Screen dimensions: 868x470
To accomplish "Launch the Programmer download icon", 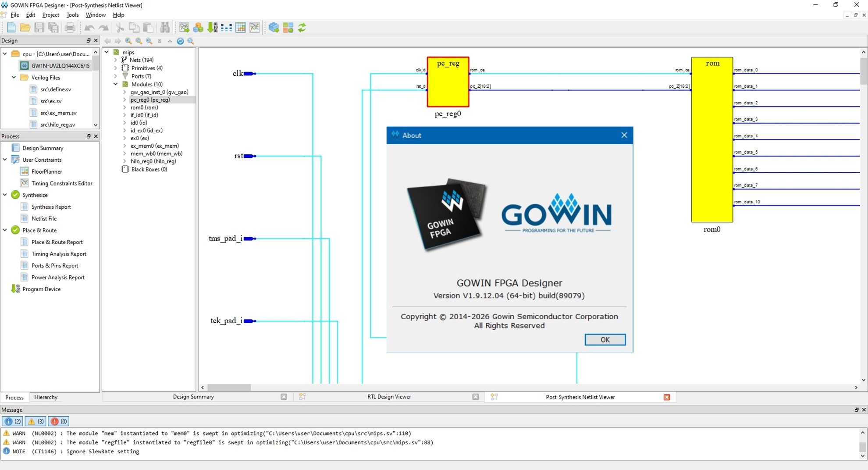I will (212, 28).
